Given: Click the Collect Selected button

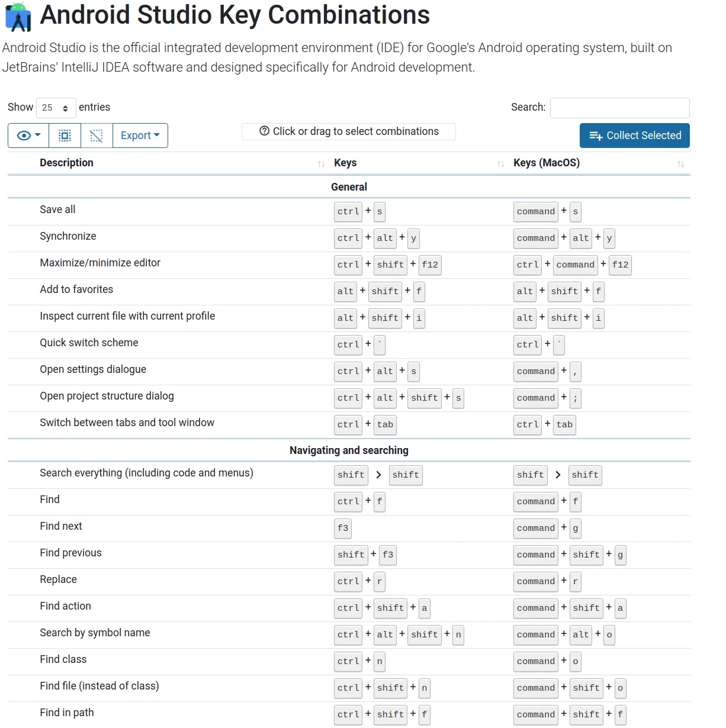Looking at the screenshot, I should click(635, 136).
